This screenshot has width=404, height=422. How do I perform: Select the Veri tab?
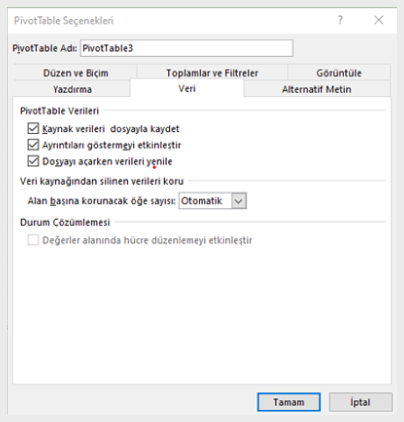[187, 88]
